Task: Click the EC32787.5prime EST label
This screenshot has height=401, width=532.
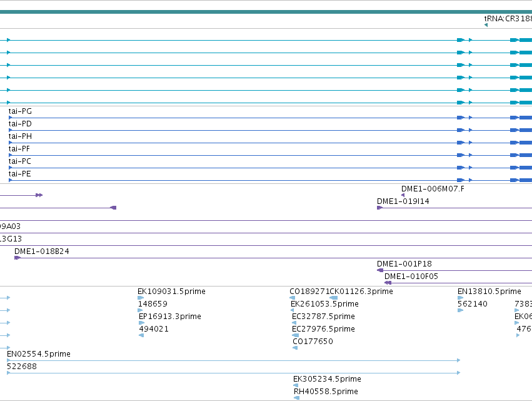Action: pos(323,317)
